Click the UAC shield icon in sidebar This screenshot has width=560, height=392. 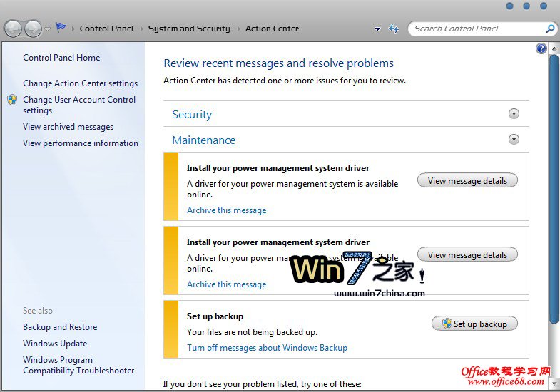12,100
